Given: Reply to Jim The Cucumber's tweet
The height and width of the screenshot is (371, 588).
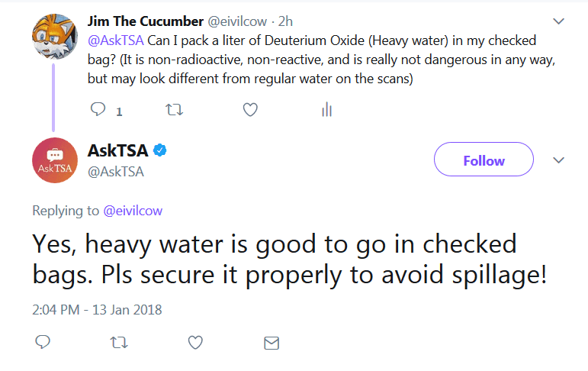Looking at the screenshot, I should point(98,111).
